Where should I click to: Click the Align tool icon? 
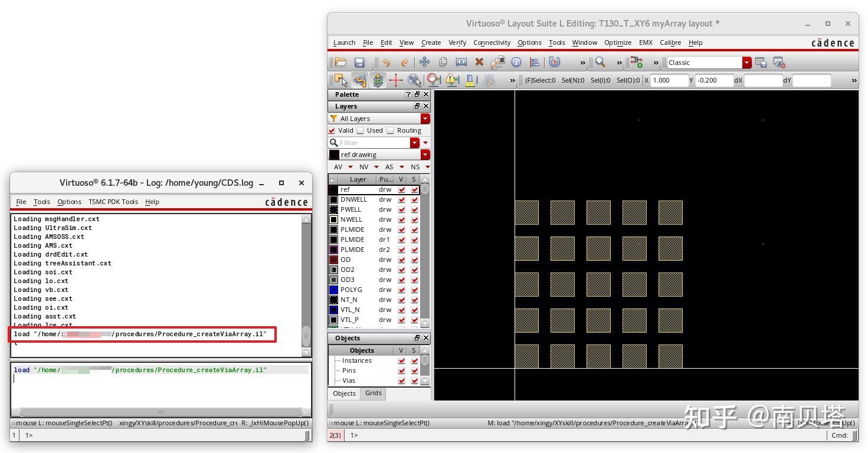pos(535,62)
